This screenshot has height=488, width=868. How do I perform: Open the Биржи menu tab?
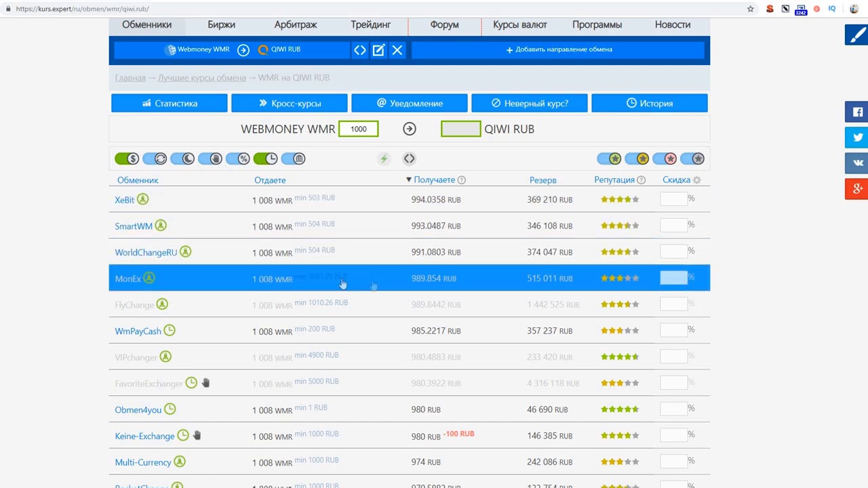221,24
